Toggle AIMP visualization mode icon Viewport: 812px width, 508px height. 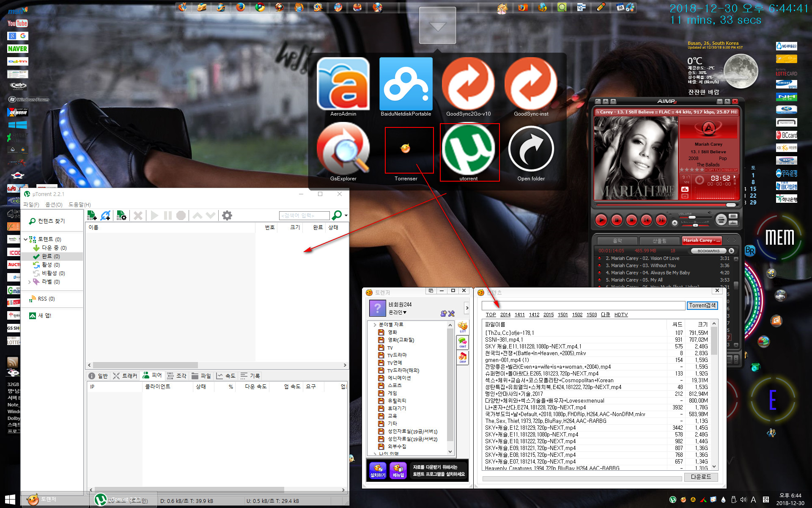coord(685,189)
